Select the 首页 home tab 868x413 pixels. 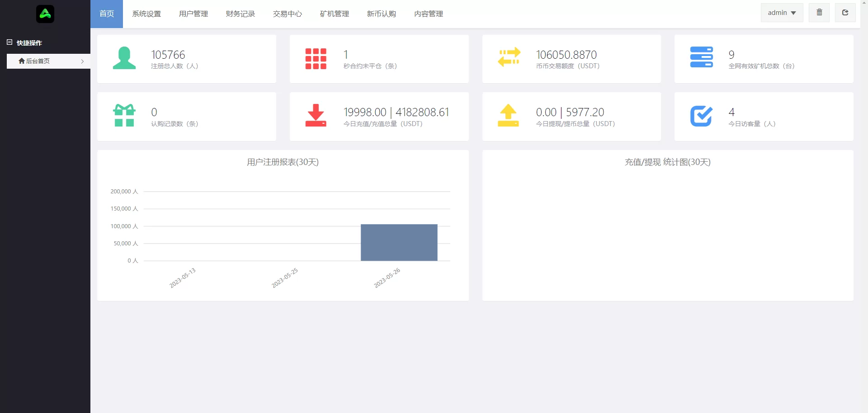click(x=107, y=14)
